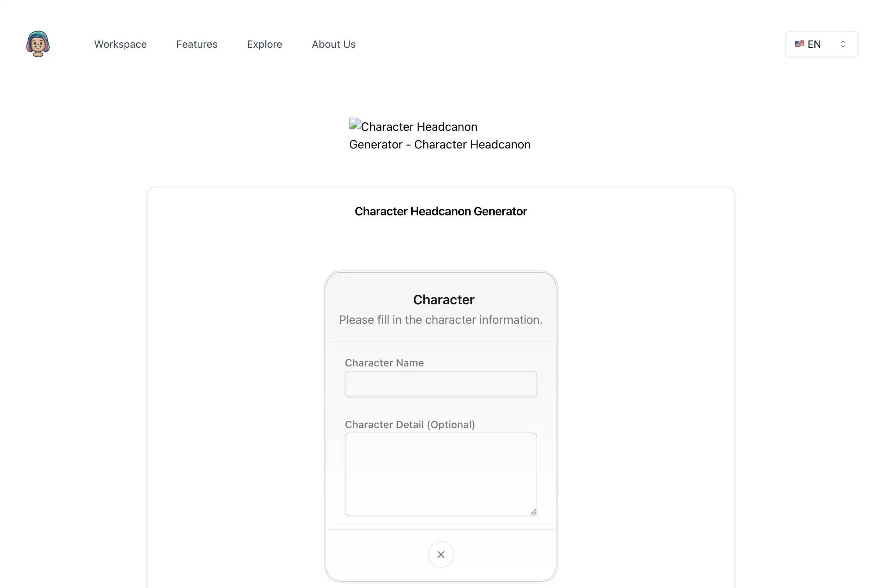This screenshot has height=588, width=882.
Task: Click the close/remove character icon
Action: (x=441, y=555)
